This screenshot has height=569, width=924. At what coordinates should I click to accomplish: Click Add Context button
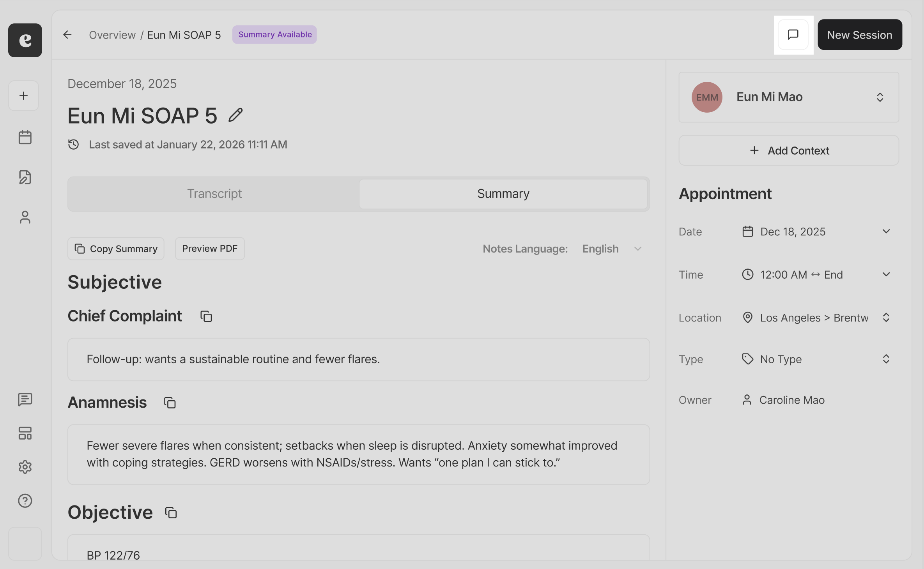[789, 150]
